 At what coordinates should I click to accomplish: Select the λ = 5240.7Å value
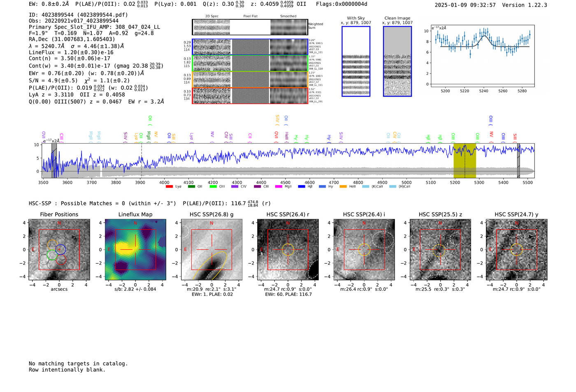click(46, 46)
